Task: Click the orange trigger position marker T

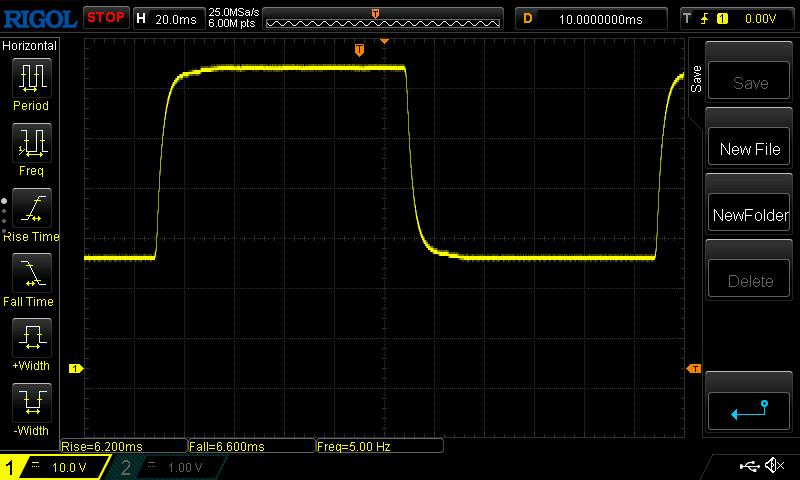Action: [359, 49]
